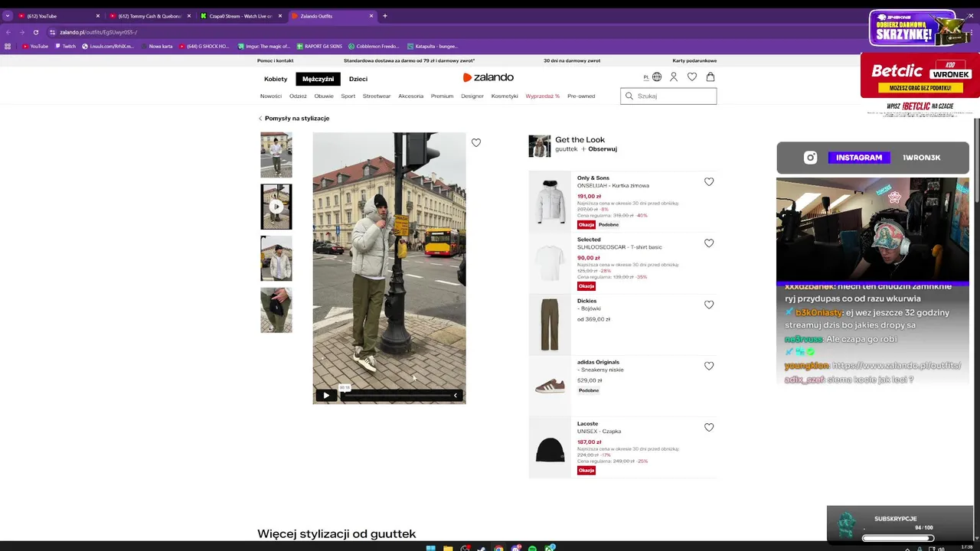The width and height of the screenshot is (980, 551).
Task: Open the Zalando shopping bag icon
Action: click(x=710, y=77)
